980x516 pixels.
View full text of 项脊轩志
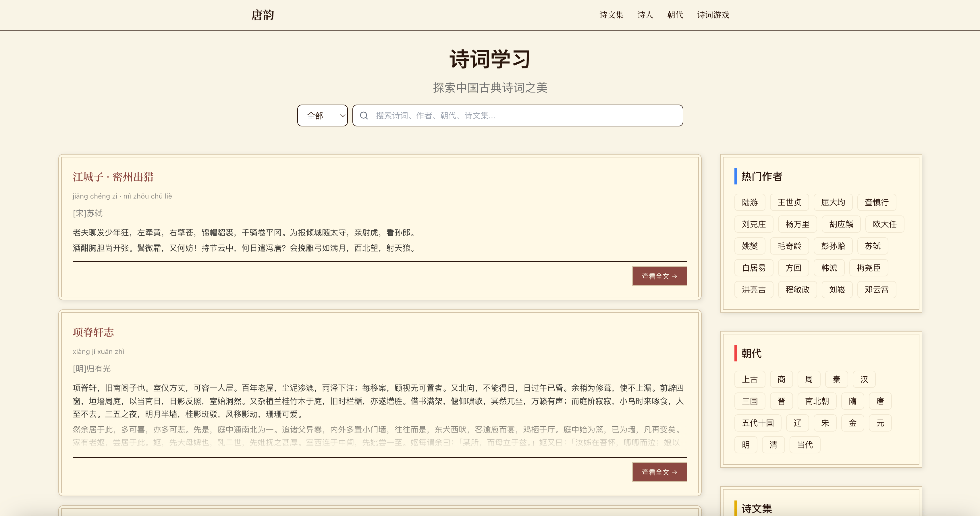pos(659,472)
